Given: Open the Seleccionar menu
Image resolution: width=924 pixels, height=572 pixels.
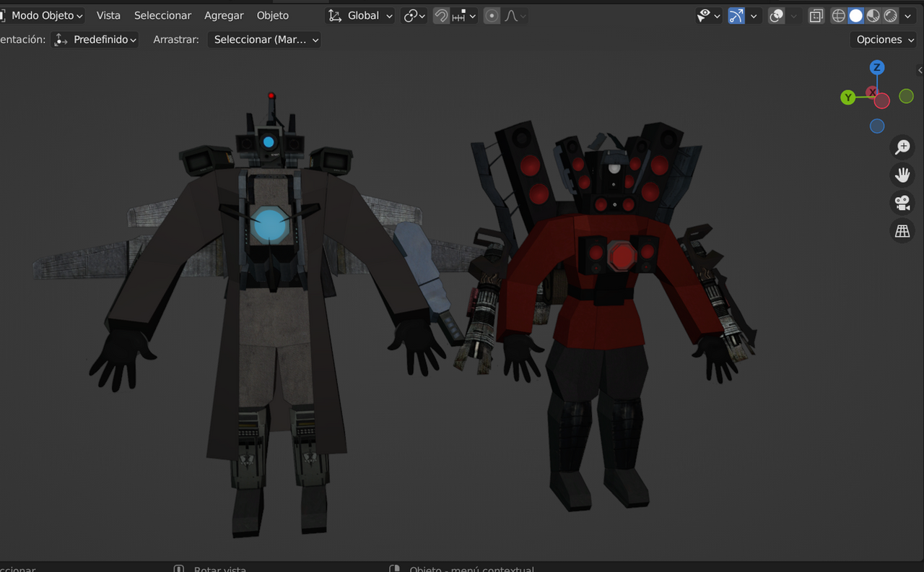Looking at the screenshot, I should click(x=162, y=15).
